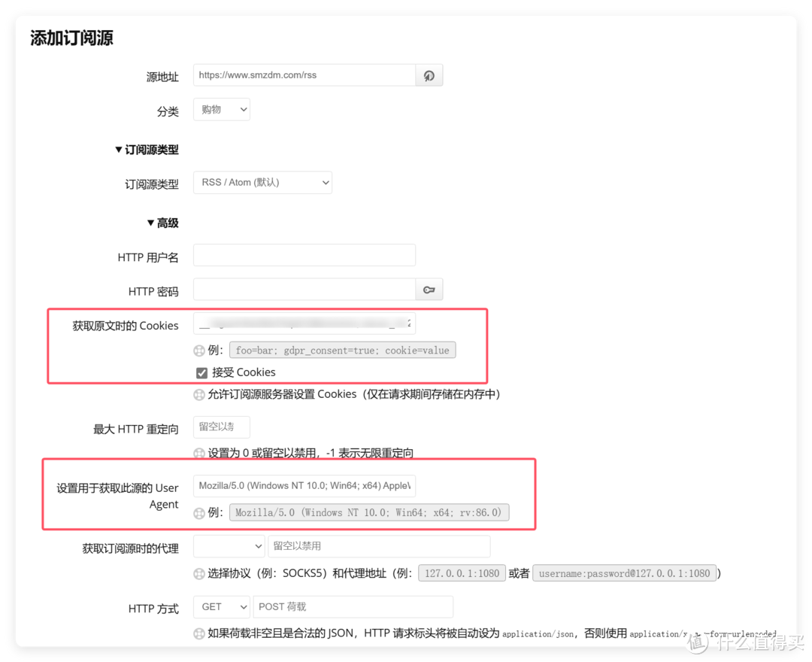The width and height of the screenshot is (812, 662).
Task: Click the globe icon beside the proxy 选择协议 hint
Action: coord(198,572)
